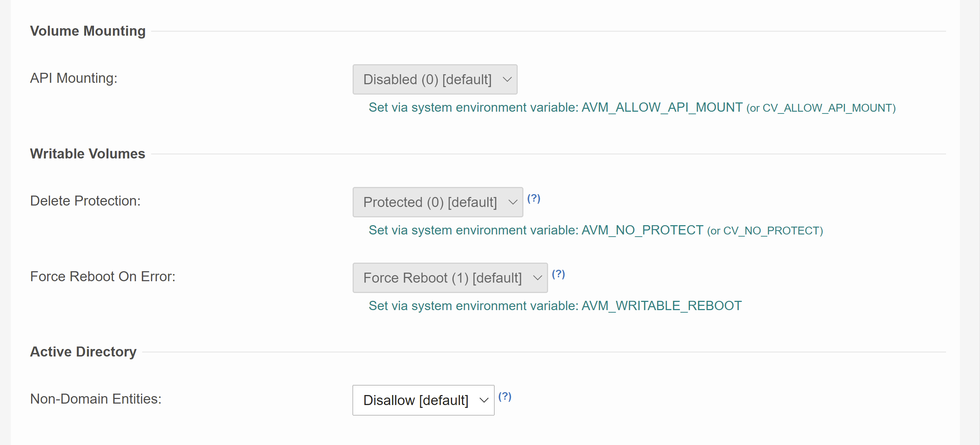Click the Volume Mounting section heading
980x445 pixels.
pyautogui.click(x=88, y=31)
